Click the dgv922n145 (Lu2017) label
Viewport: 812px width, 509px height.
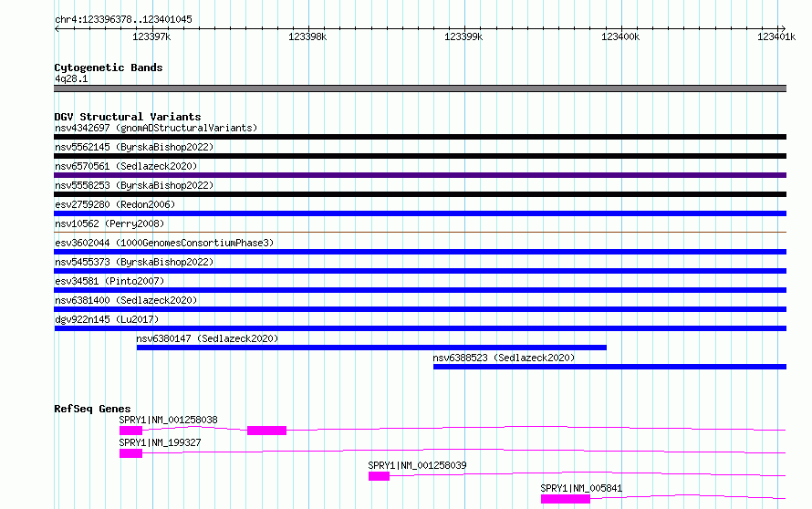coord(107,319)
